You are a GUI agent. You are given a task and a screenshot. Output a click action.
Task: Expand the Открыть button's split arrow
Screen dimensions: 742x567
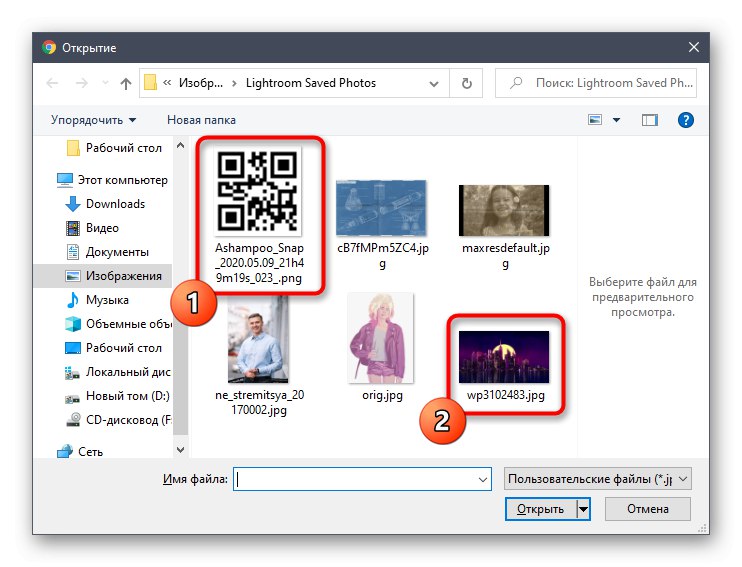(583, 509)
